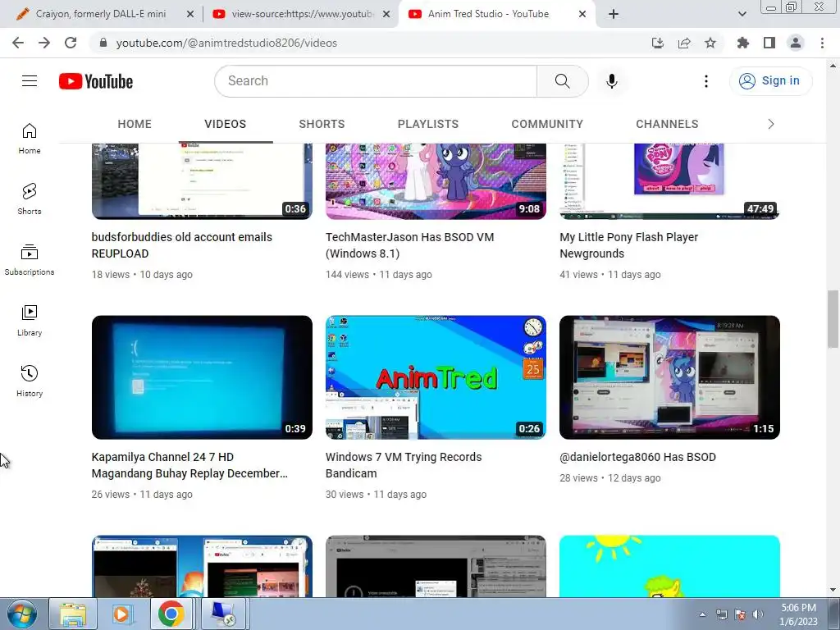
Task: Click the 9:08 pony thumbnail
Action: [436, 181]
